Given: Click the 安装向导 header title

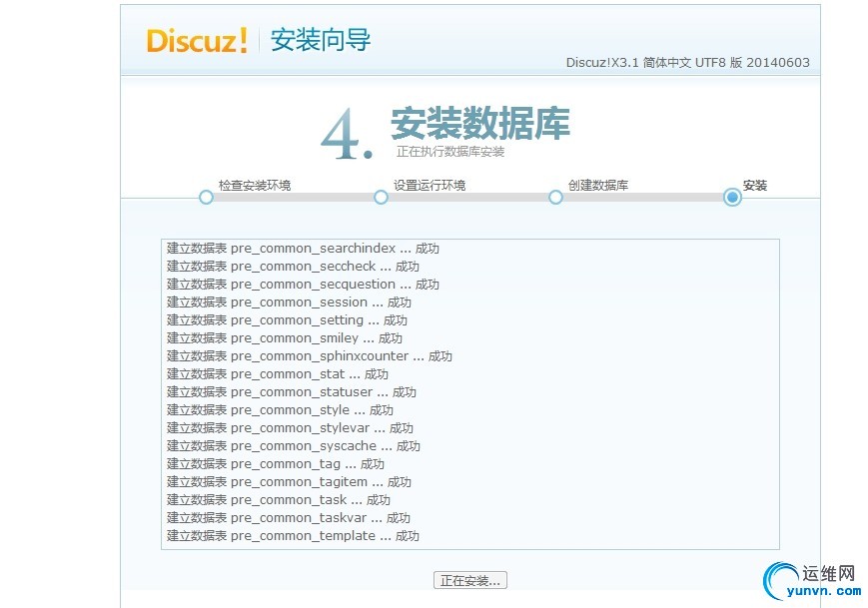Looking at the screenshot, I should click(x=321, y=40).
